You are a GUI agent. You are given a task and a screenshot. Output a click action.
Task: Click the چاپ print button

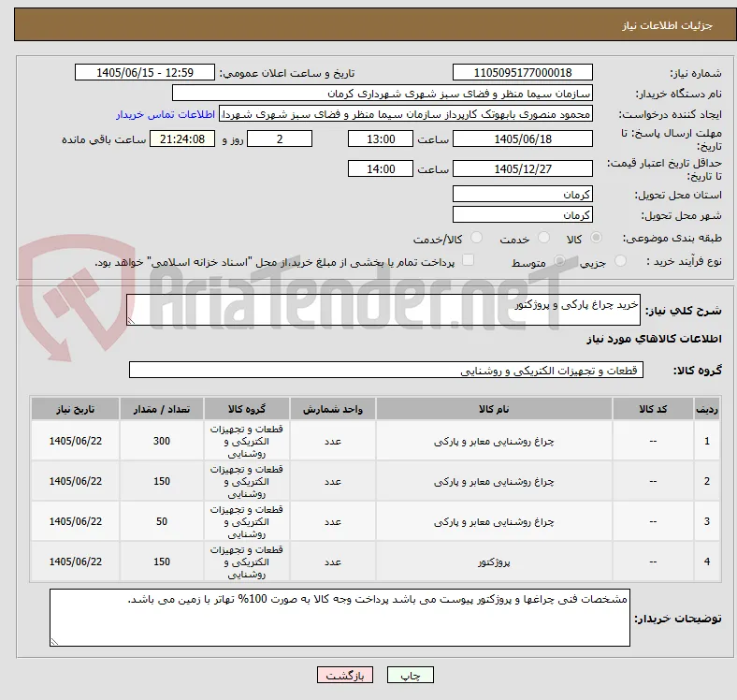(410, 675)
